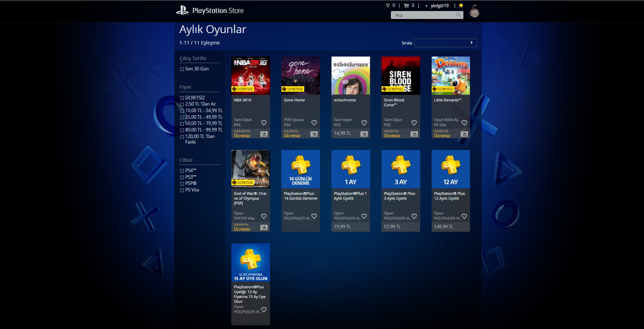644x329 pixels.
Task: Check the 2,50 TL 'Dan Az filter
Action: click(x=182, y=104)
